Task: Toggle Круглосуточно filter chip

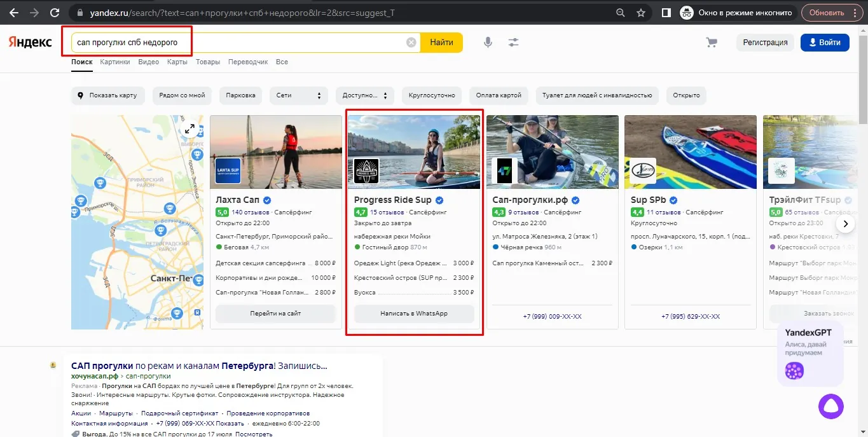Action: coord(432,95)
